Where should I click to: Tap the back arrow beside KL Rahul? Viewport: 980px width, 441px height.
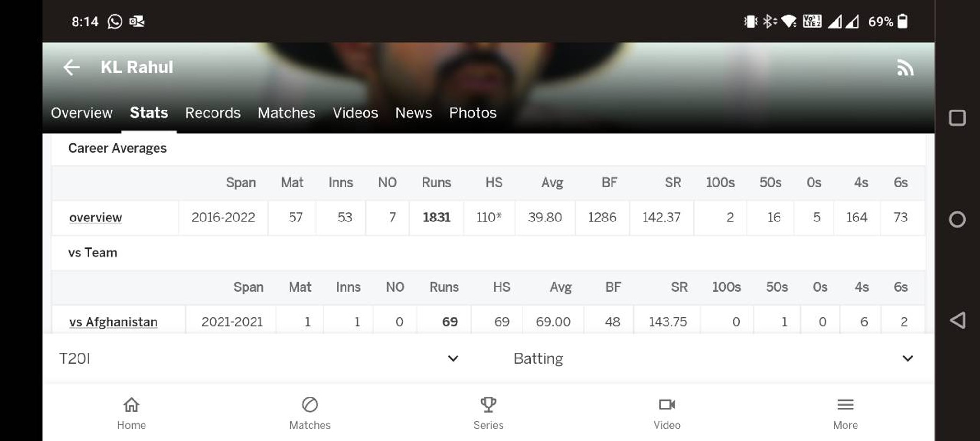pos(72,67)
